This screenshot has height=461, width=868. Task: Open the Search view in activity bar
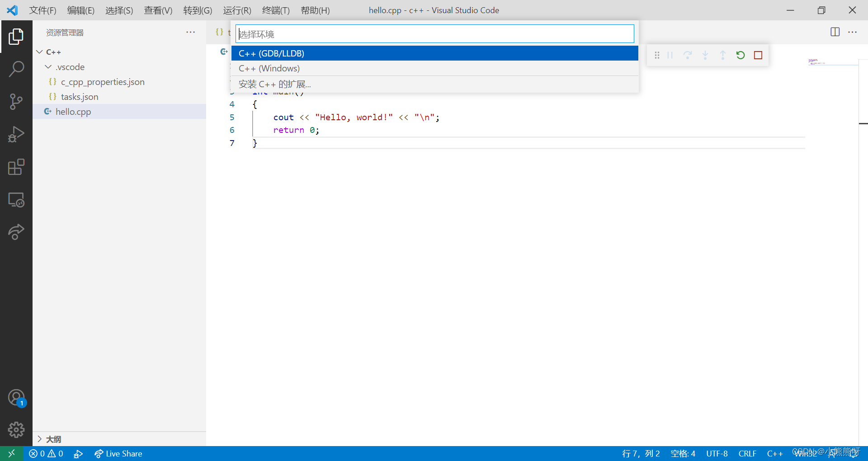point(16,69)
